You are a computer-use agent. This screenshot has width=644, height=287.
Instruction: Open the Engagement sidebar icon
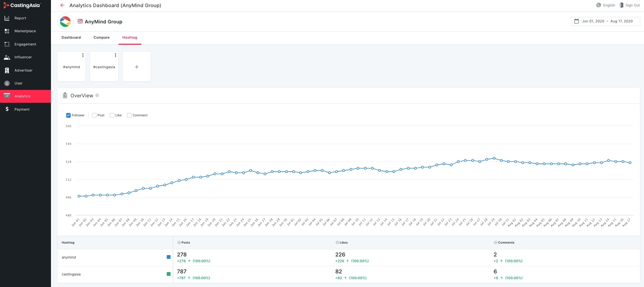tap(7, 44)
